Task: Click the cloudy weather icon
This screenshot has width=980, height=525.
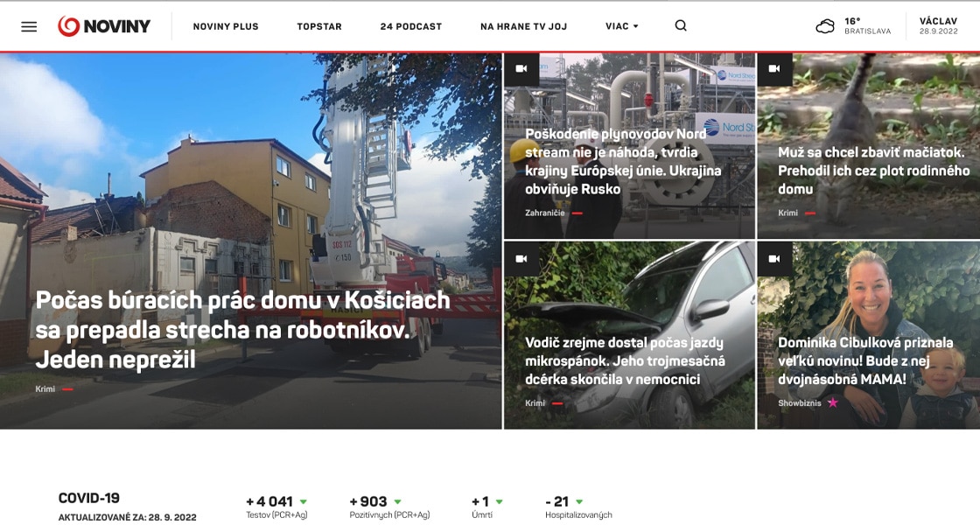Action: pos(825,26)
